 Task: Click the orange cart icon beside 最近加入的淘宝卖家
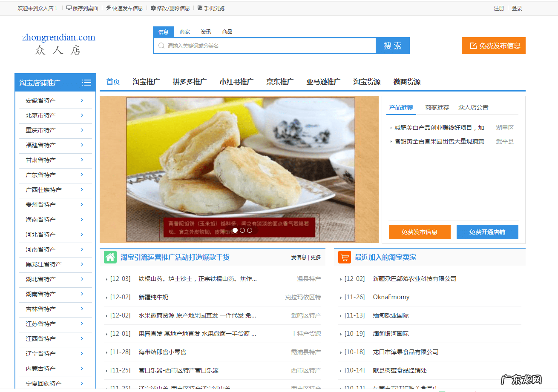point(344,257)
